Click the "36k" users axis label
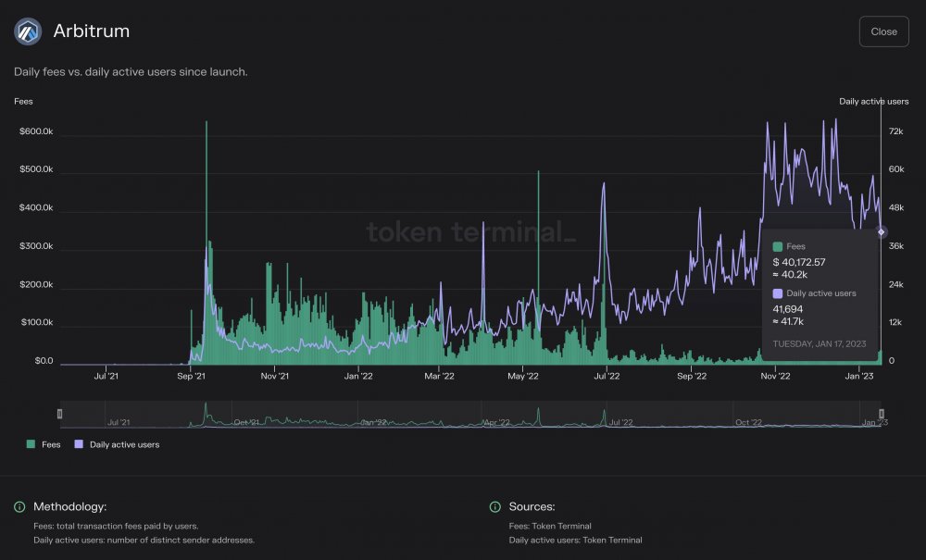This screenshot has height=560, width=926. coord(896,246)
